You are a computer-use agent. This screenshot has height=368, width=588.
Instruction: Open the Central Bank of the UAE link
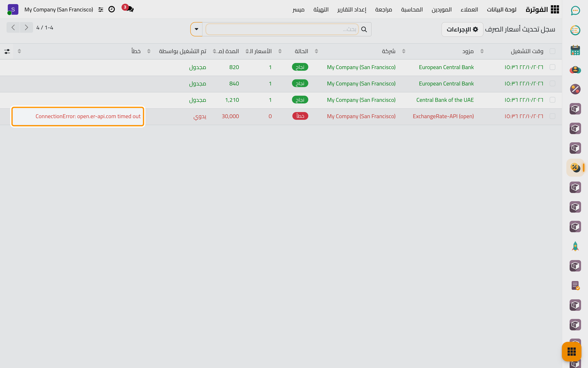click(x=445, y=100)
